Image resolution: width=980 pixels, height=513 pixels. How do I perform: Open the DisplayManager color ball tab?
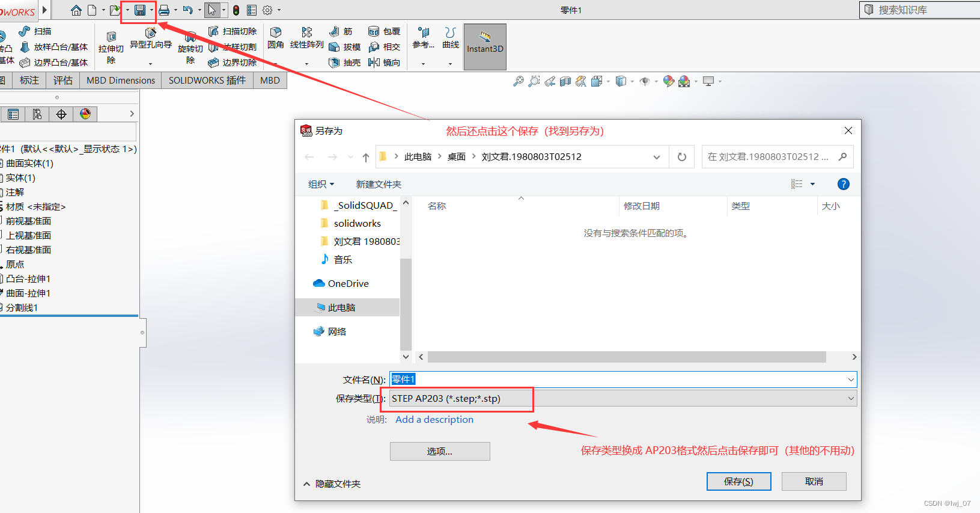pos(85,114)
